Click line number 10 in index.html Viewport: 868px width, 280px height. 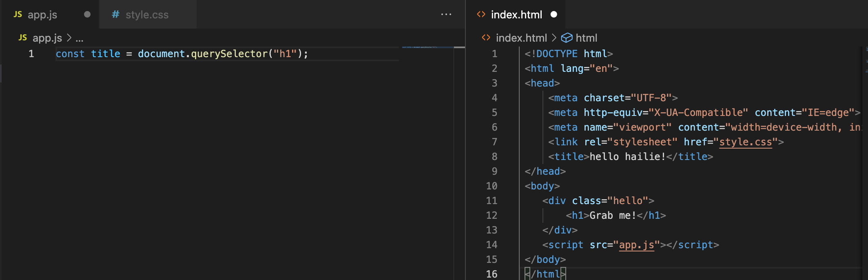[x=492, y=186]
